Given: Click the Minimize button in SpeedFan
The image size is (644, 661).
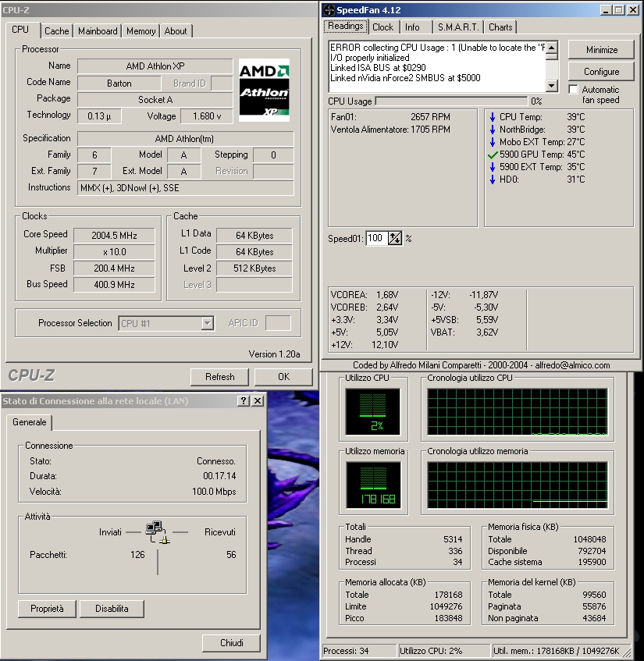Looking at the screenshot, I should point(601,50).
